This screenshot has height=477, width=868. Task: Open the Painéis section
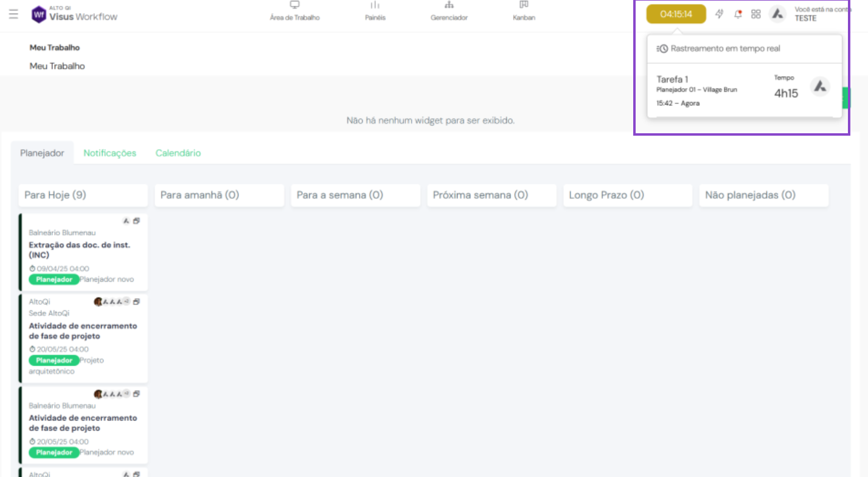[x=375, y=12]
